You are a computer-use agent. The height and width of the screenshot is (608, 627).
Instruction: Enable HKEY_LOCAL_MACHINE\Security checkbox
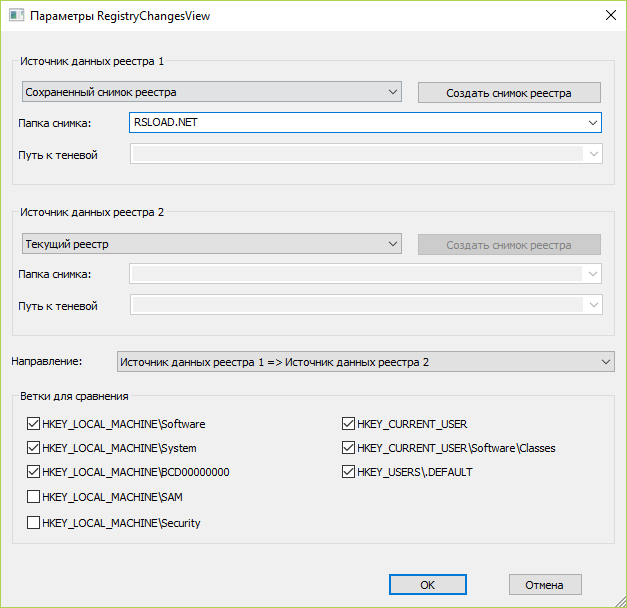click(34, 522)
